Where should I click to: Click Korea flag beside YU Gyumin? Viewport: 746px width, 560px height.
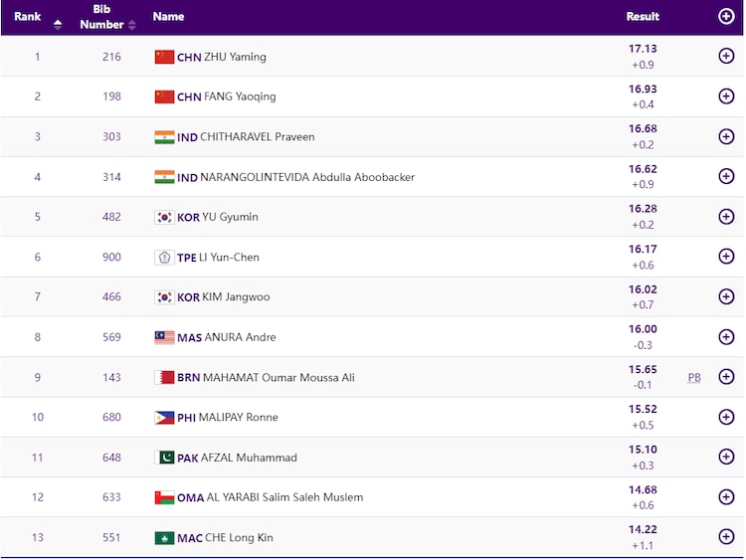[x=164, y=217]
